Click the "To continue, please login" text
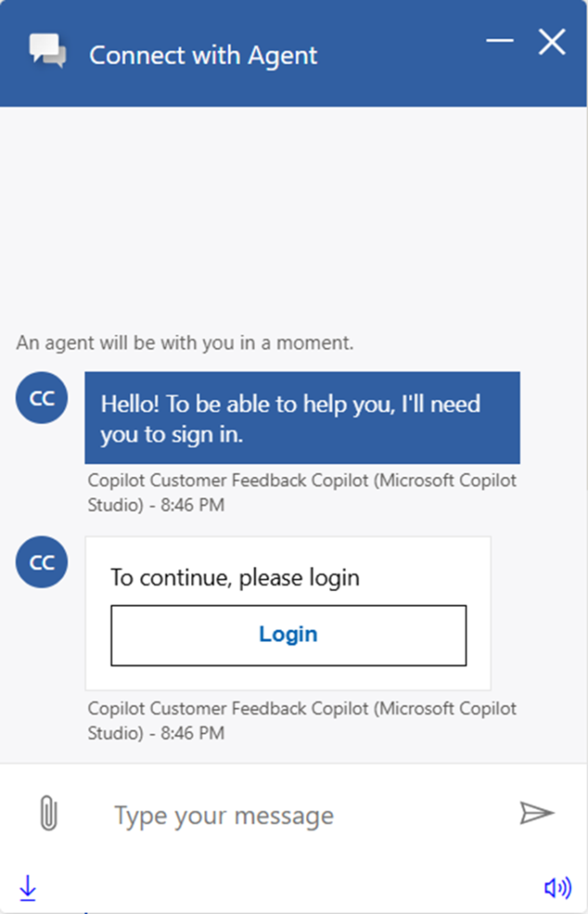This screenshot has height=914, width=588. click(x=235, y=577)
